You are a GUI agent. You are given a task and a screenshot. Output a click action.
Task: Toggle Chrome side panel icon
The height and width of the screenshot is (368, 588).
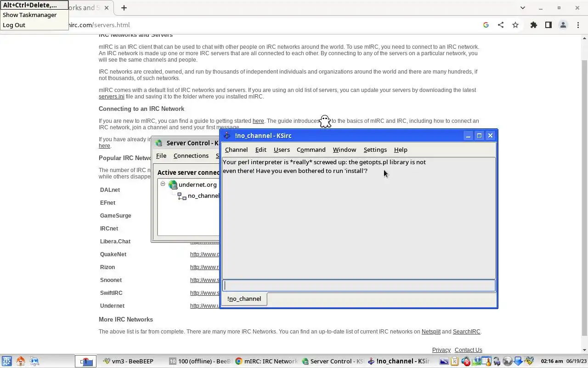tap(548, 25)
